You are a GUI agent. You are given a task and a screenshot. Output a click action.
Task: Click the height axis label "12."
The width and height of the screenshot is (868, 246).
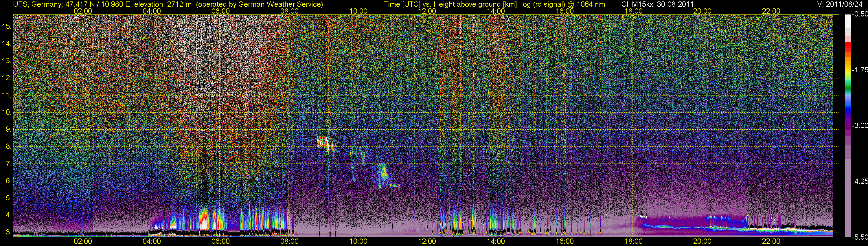tap(7, 78)
